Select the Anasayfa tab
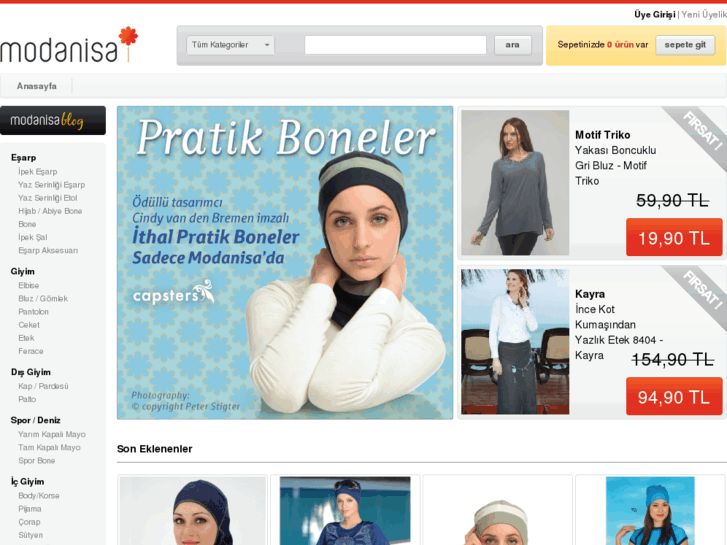Screen dimensions: 727x545 coord(37,86)
